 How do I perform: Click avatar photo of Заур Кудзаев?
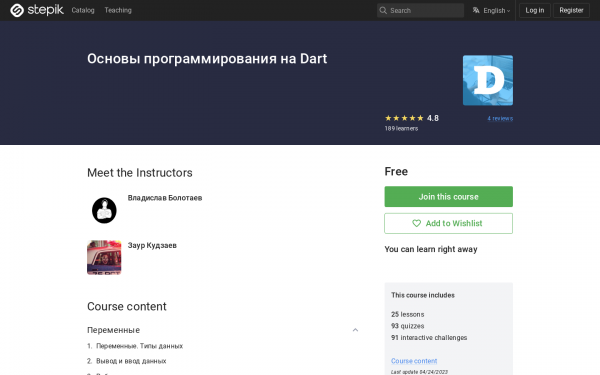coord(104,258)
